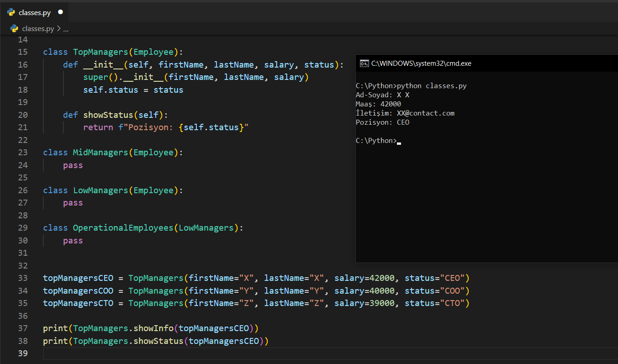
Task: Click the topManagersCOO variable on line 34
Action: pos(78,291)
